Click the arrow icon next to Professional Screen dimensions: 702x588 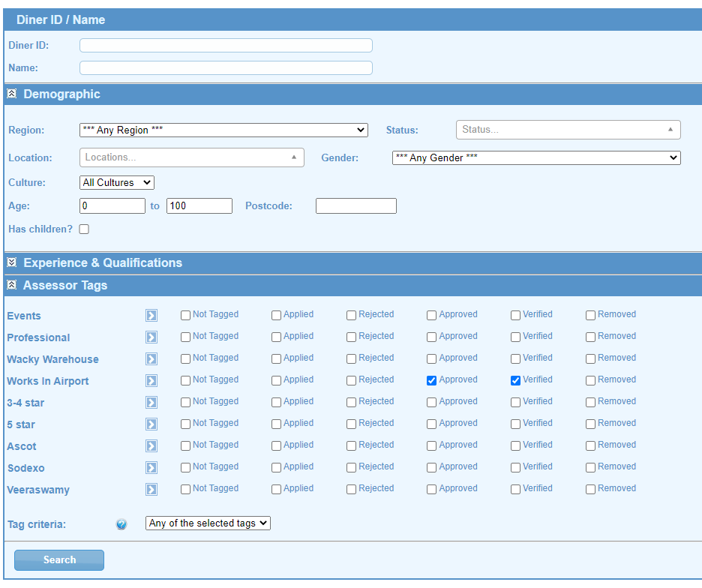click(x=151, y=337)
